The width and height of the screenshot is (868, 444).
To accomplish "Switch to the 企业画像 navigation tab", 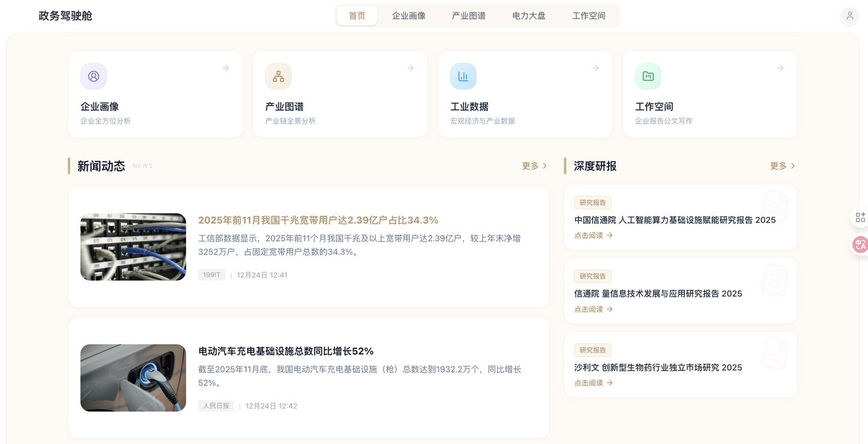I will click(x=409, y=16).
